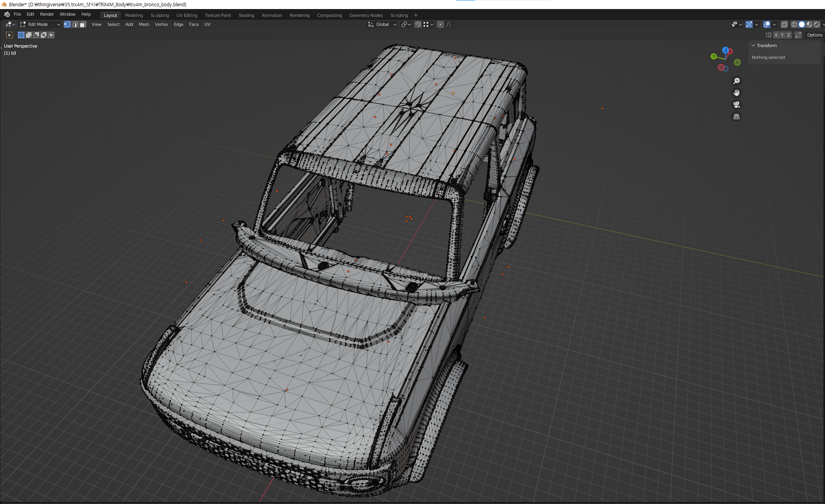Switch to face select mode
Viewport: 825px width, 504px height.
83,24
